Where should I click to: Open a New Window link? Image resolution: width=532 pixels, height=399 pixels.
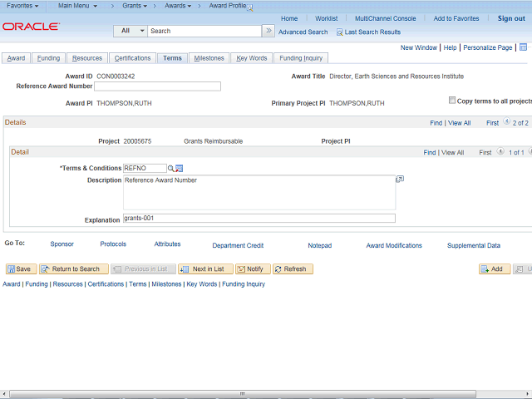[418, 47]
